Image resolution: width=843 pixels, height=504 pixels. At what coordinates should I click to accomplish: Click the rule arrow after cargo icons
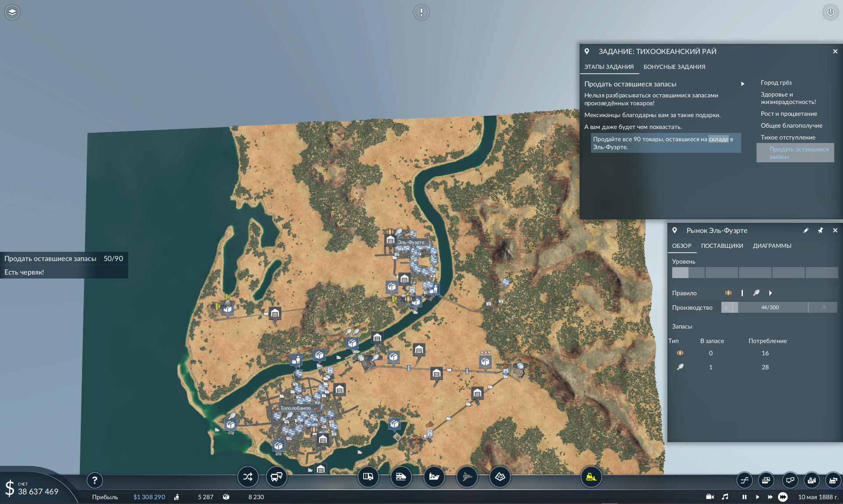click(771, 293)
